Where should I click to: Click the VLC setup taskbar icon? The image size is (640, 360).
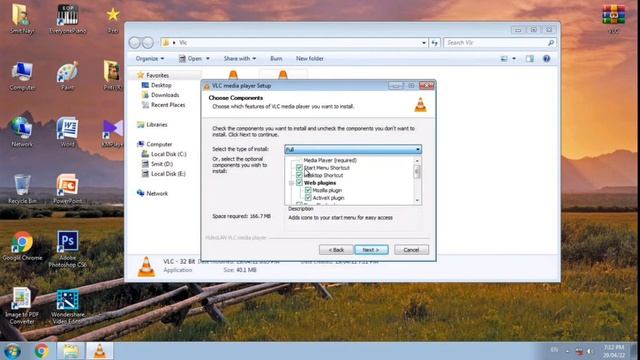[100, 351]
